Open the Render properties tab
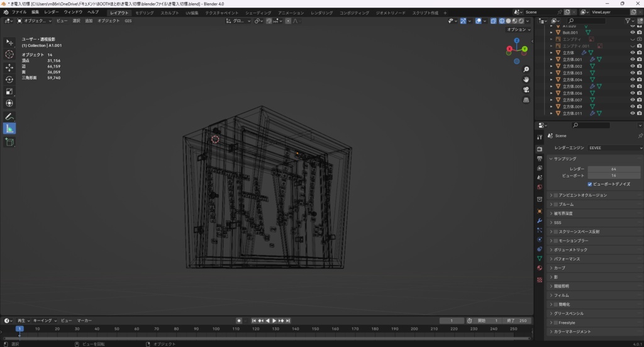644x347 pixels. 540,149
